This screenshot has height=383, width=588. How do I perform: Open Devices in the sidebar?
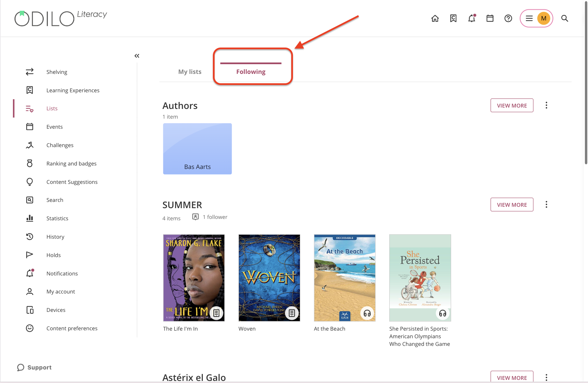tap(56, 310)
